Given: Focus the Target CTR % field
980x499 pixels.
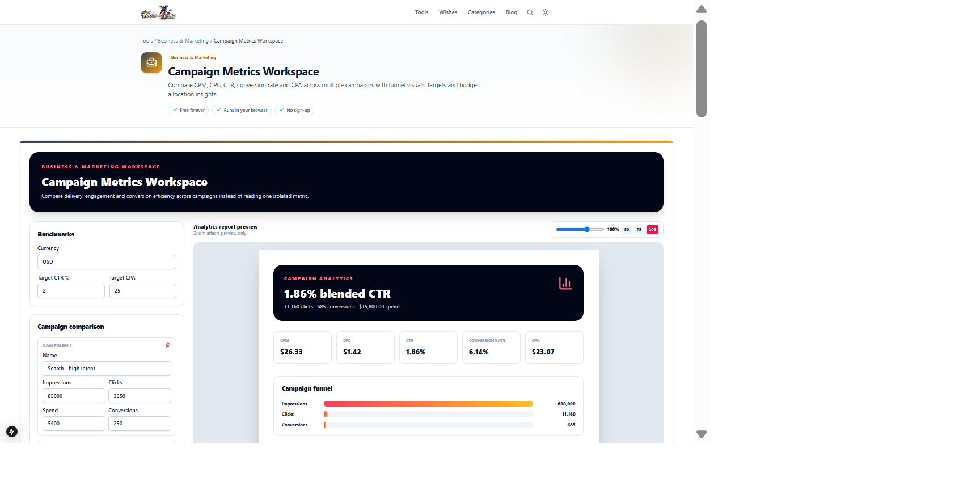Looking at the screenshot, I should [71, 291].
